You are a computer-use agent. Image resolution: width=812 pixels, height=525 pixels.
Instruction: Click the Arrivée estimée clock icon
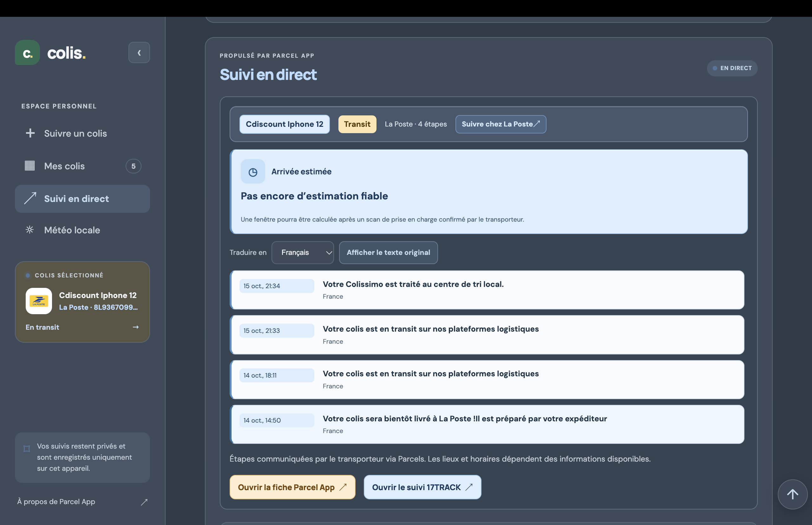tap(253, 172)
